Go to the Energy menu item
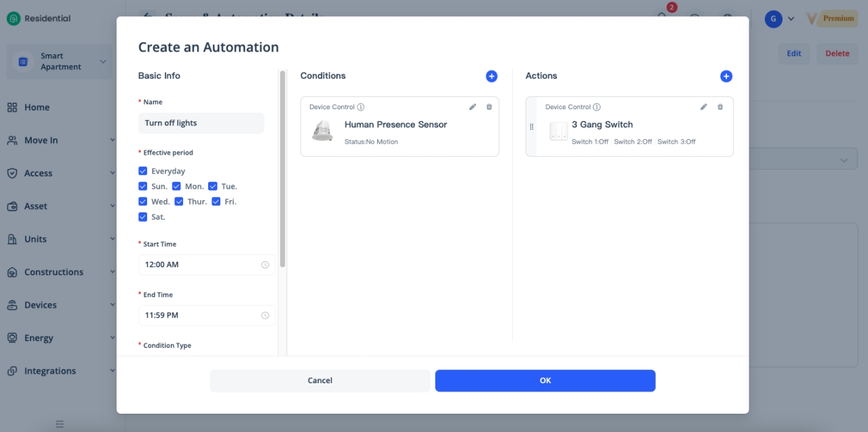 pyautogui.click(x=39, y=338)
